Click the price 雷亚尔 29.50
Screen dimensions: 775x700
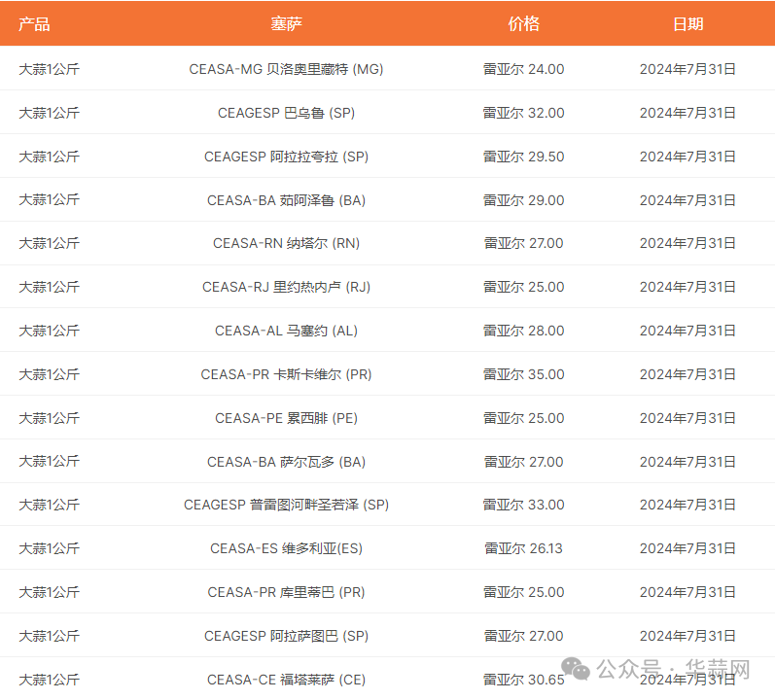click(x=523, y=157)
